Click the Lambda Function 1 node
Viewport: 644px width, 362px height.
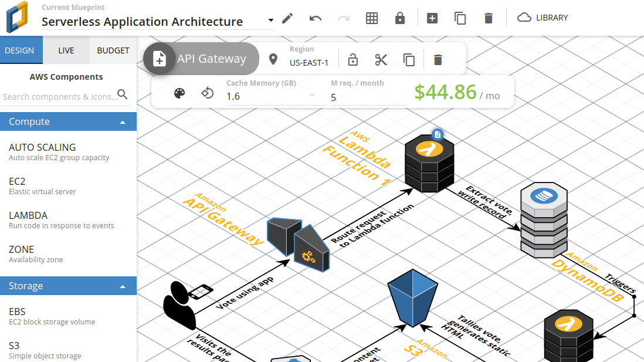429,164
